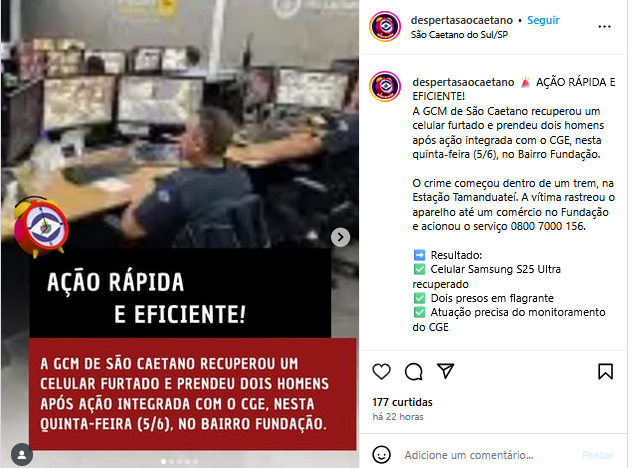
Task: Select the last carousel indicator dot
Action: (196, 462)
